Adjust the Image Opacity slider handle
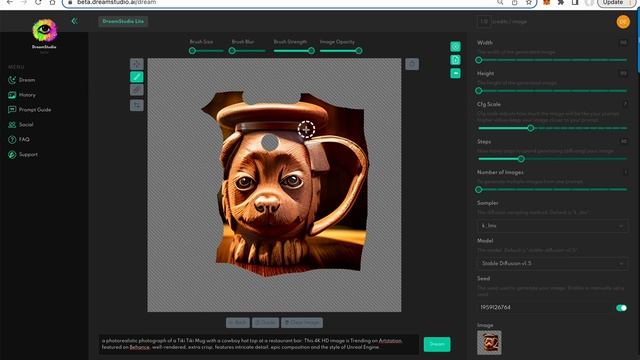 359,51
